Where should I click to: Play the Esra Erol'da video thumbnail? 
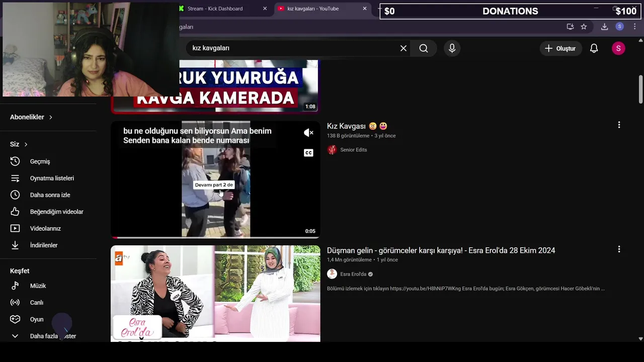tap(215, 294)
